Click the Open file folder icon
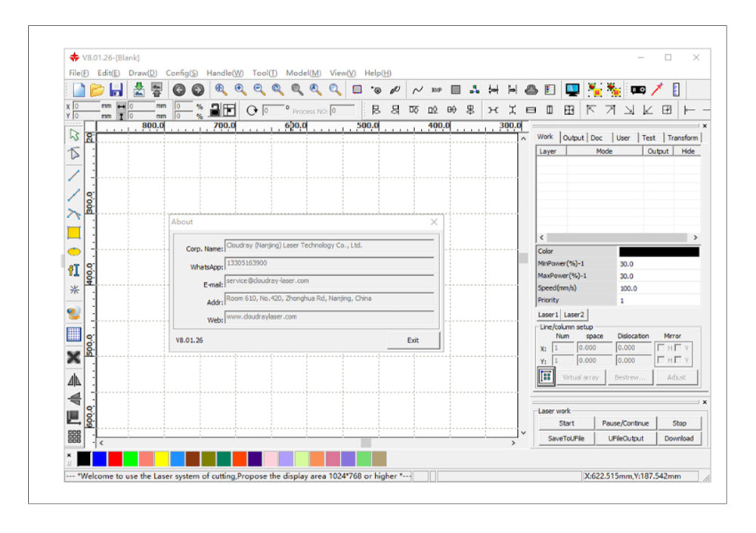 coord(98,89)
